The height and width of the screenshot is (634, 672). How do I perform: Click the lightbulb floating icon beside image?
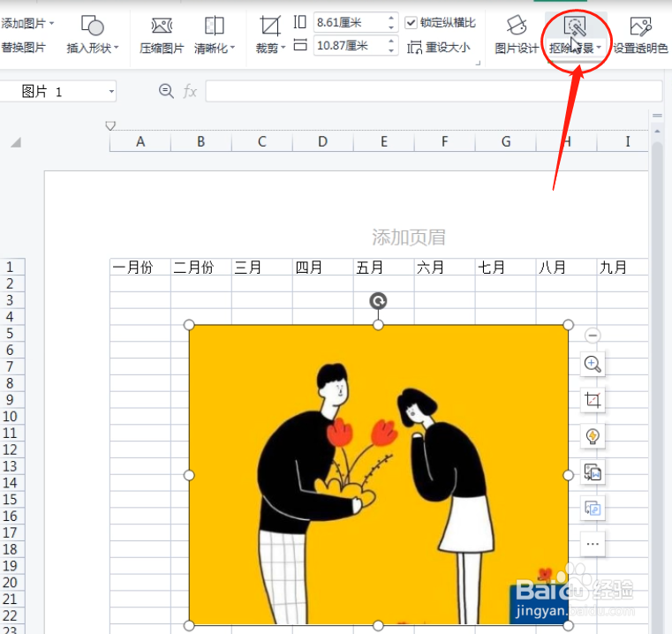click(x=593, y=436)
